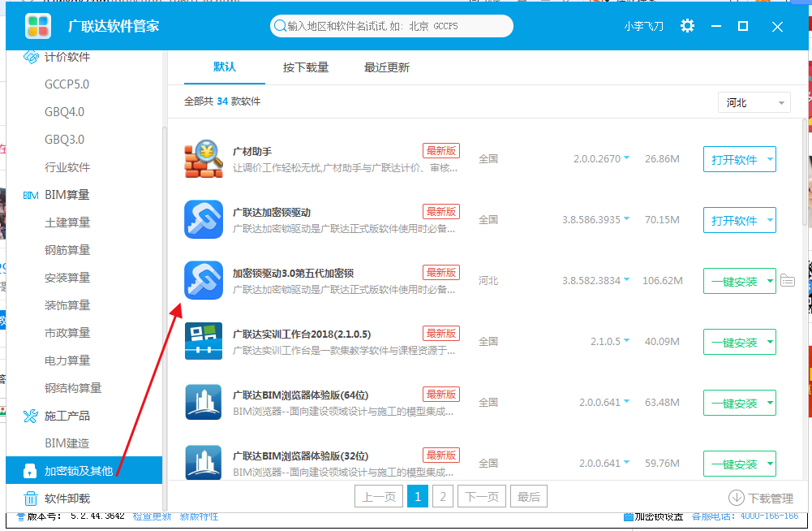The height and width of the screenshot is (531, 812).
Task: Click the 下一页 pagination button
Action: [x=482, y=497]
